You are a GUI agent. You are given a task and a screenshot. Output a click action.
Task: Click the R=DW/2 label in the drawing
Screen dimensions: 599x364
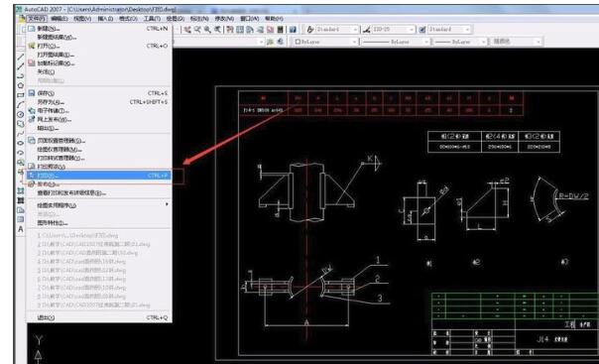tap(574, 196)
